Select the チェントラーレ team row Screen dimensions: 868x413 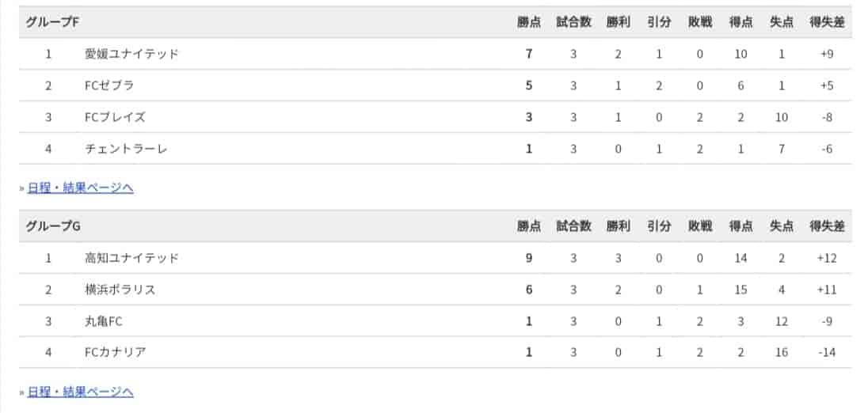(x=435, y=149)
